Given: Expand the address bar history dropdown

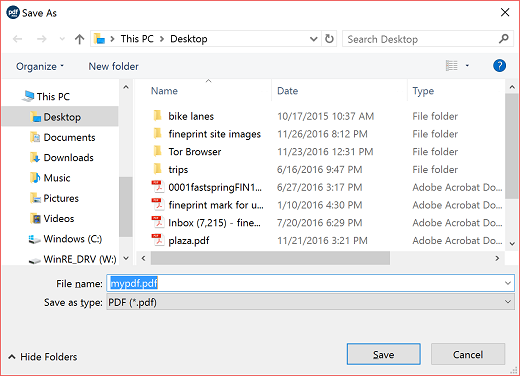Looking at the screenshot, I should pyautogui.click(x=313, y=39).
